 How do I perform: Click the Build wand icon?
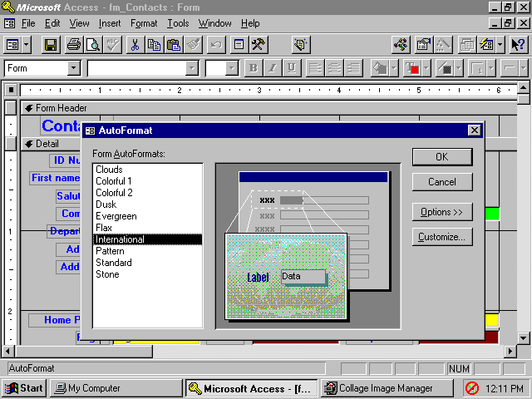click(443, 45)
